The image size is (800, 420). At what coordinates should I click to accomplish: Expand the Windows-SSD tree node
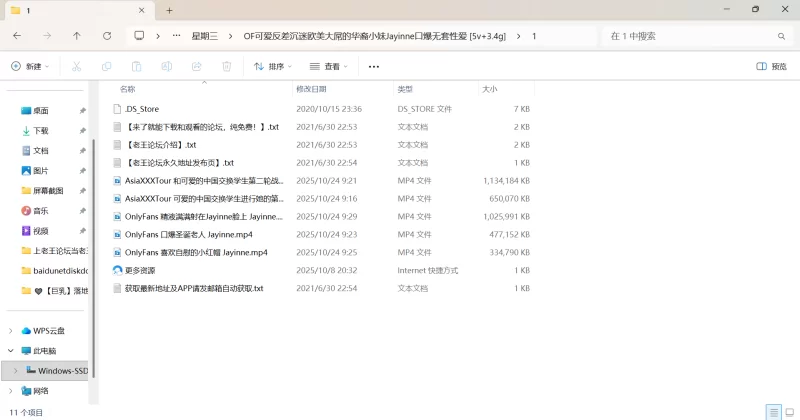[x=15, y=370]
